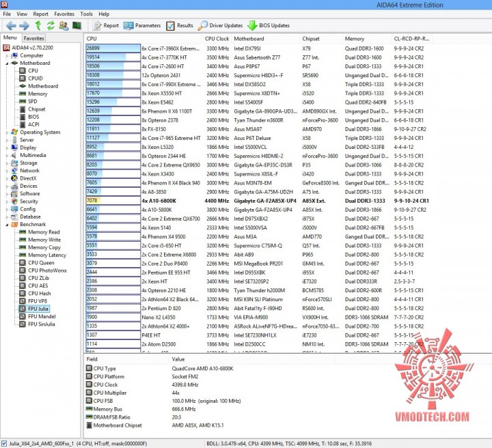Expand the Display tree node
492x448 pixels.
point(7,148)
